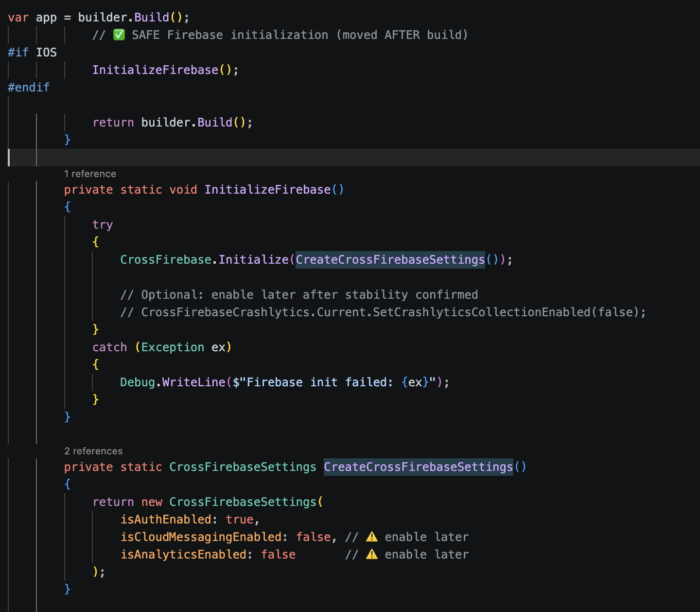700x612 pixels.
Task: Click 'return builder.Build();' statement
Action: click(173, 123)
